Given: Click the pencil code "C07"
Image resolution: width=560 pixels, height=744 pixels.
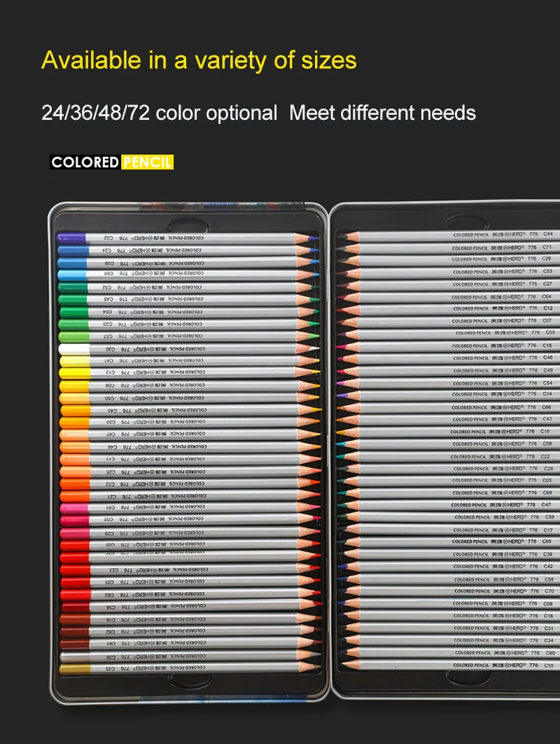Looking at the screenshot, I should pos(547,320).
